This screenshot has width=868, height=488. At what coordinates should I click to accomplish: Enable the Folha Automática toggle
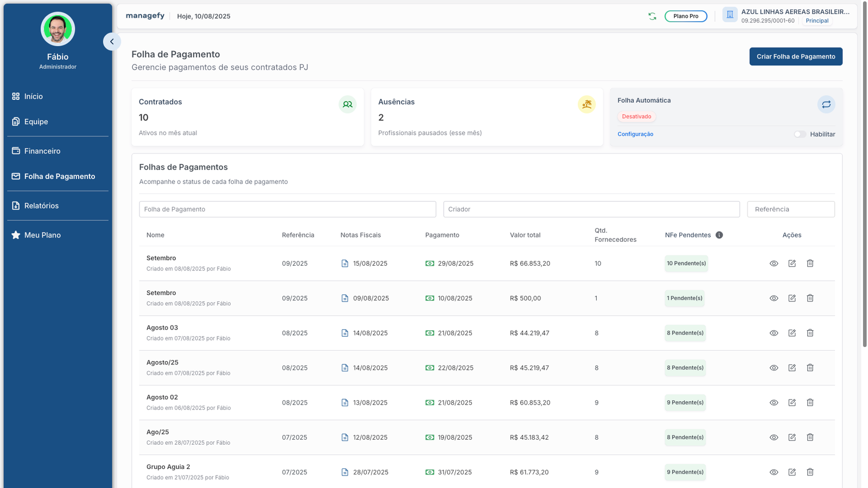pos(800,134)
